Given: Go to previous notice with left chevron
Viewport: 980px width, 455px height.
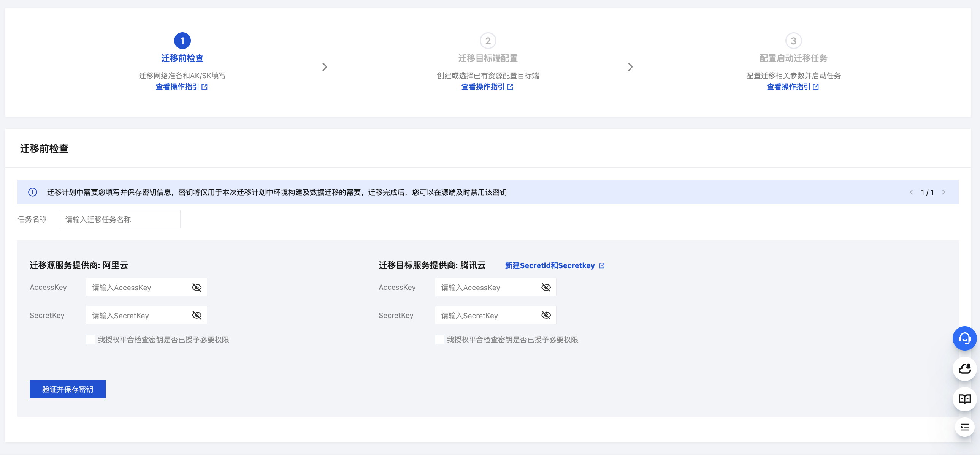Looking at the screenshot, I should pos(911,192).
